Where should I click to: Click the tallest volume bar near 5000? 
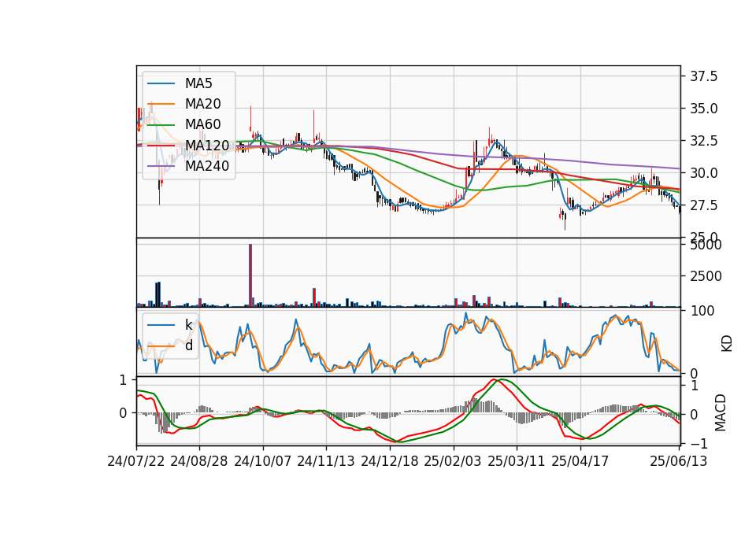tap(250, 275)
